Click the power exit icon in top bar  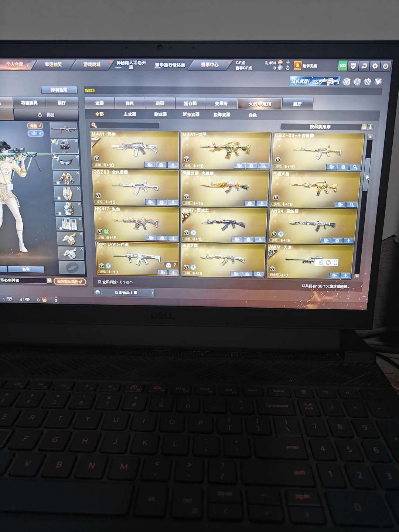tap(385, 66)
